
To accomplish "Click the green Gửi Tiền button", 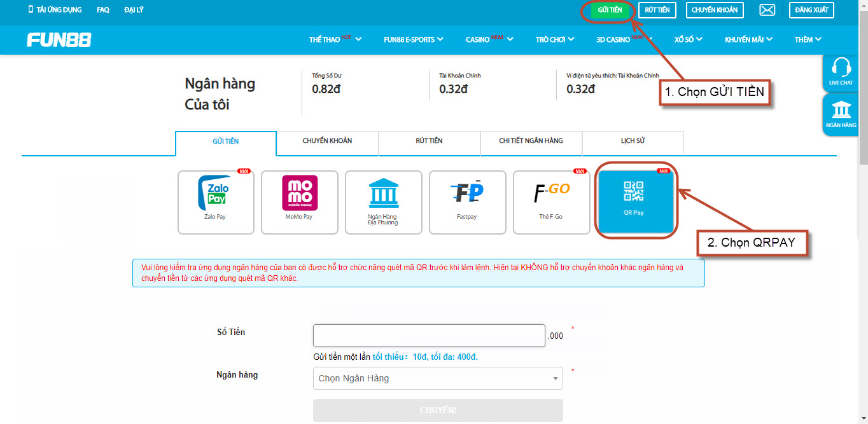I will tap(610, 10).
